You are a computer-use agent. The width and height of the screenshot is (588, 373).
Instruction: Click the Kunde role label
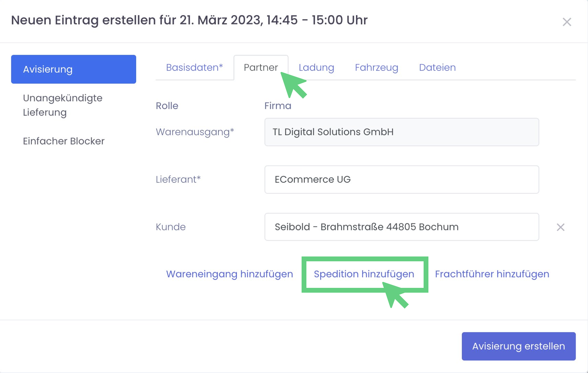(171, 227)
